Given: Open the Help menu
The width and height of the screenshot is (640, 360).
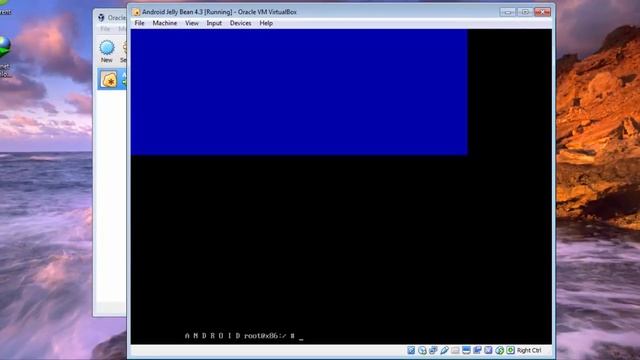Looking at the screenshot, I should point(266,23).
